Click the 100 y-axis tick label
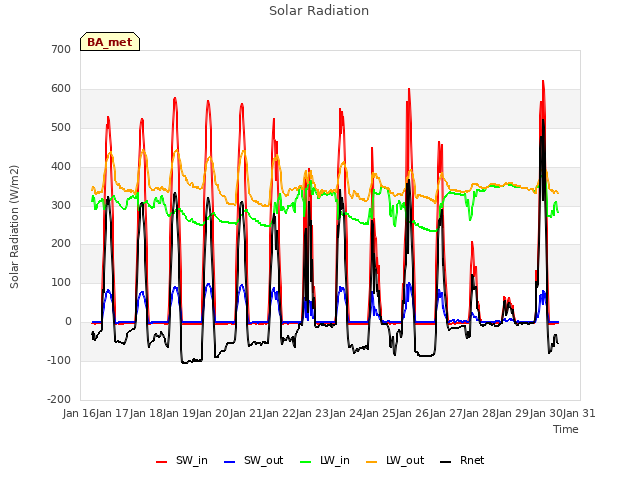This screenshot has height=480, width=640. [x=61, y=282]
